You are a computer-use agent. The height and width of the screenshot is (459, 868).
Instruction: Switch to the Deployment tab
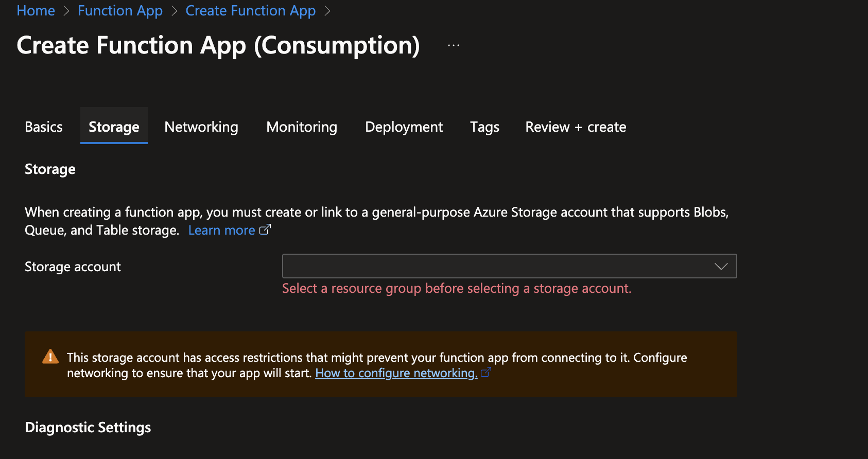pyautogui.click(x=404, y=127)
